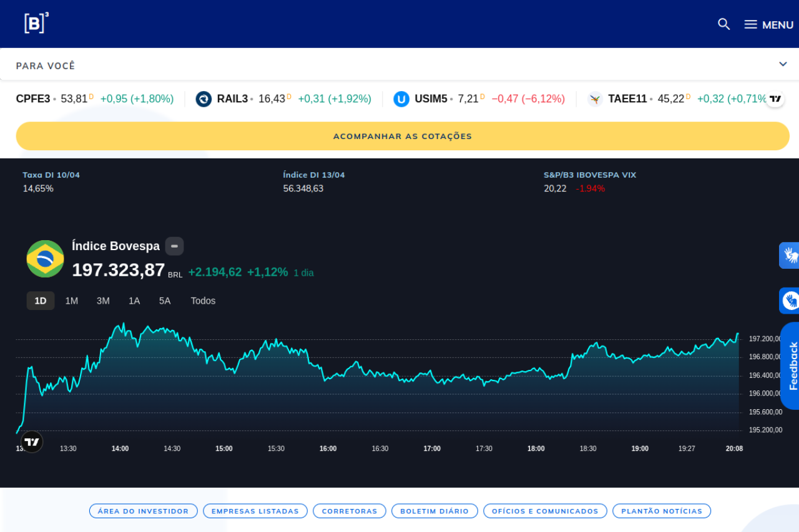Image resolution: width=799 pixels, height=532 pixels.
Task: Open the Feedback side tab
Action: click(792, 366)
